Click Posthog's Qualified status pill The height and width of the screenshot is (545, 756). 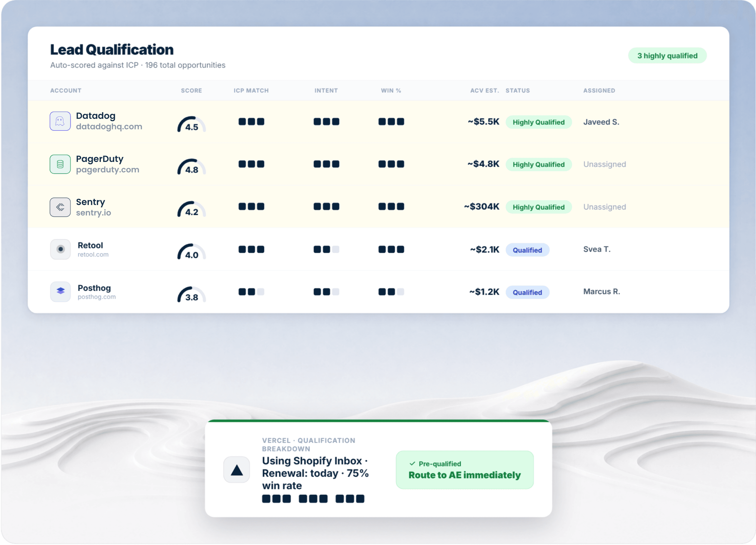pyautogui.click(x=527, y=292)
